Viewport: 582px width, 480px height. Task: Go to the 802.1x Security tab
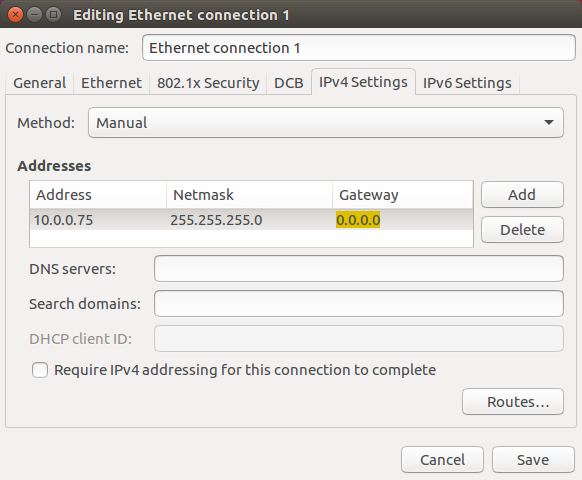pos(208,82)
